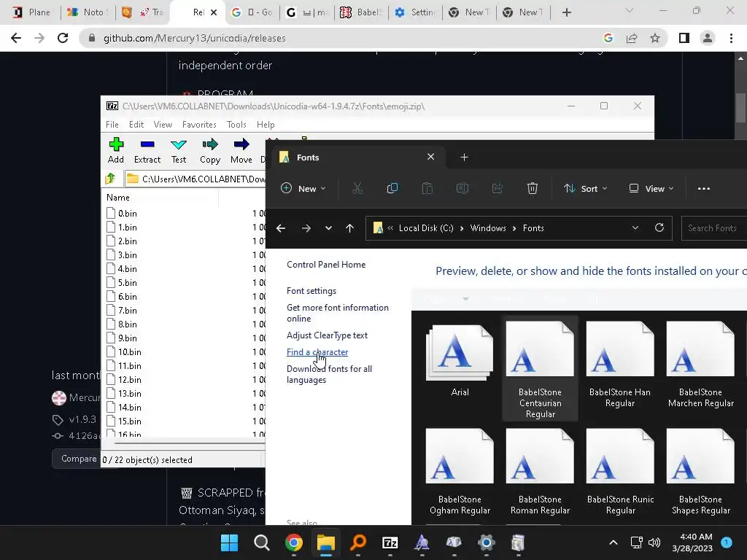The width and height of the screenshot is (747, 560).
Task: Click the Paste icon in Fonts toolbar
Action: (427, 189)
